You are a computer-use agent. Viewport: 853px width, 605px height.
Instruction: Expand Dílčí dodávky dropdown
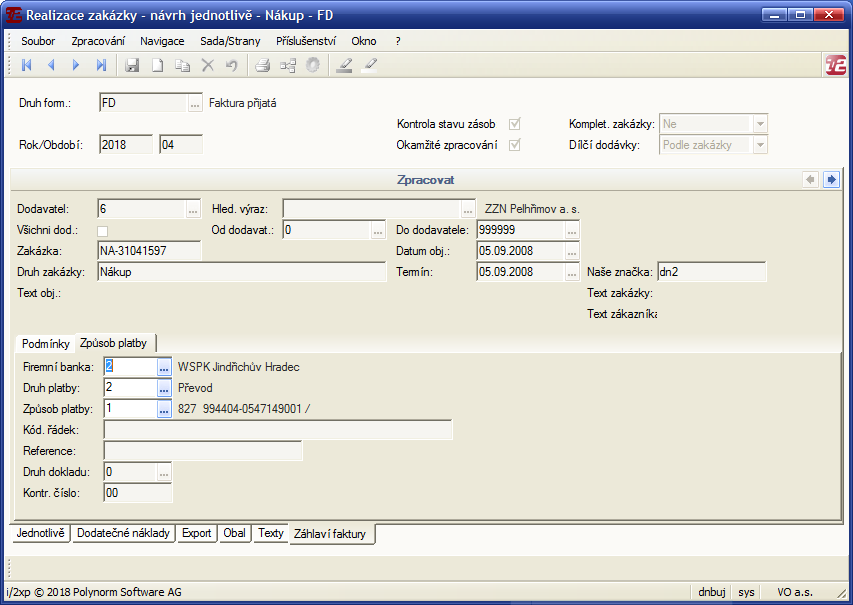pyautogui.click(x=760, y=145)
